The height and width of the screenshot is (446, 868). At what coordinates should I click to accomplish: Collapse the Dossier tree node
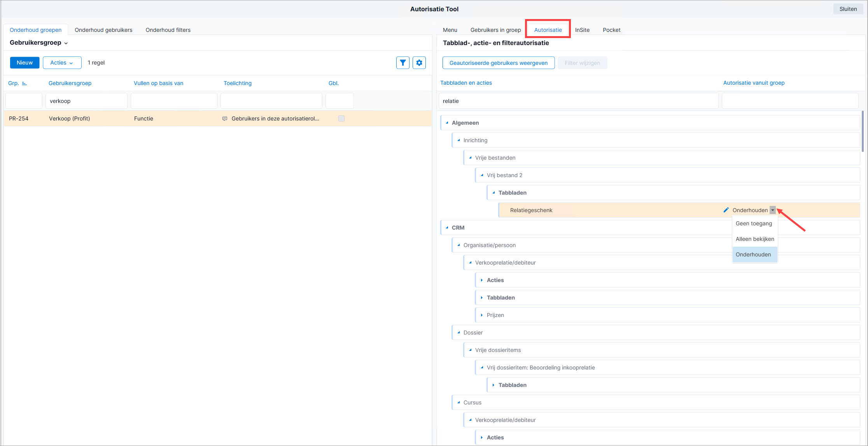point(458,333)
